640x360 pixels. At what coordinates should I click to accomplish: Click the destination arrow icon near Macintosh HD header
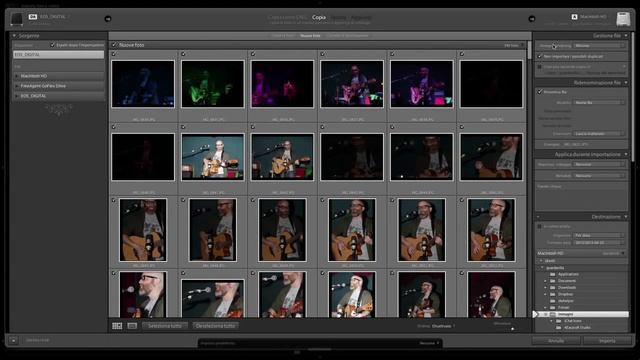click(532, 19)
